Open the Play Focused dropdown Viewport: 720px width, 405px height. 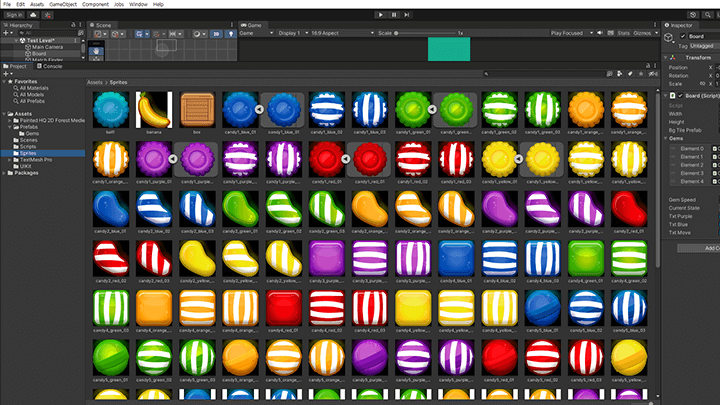(x=572, y=33)
